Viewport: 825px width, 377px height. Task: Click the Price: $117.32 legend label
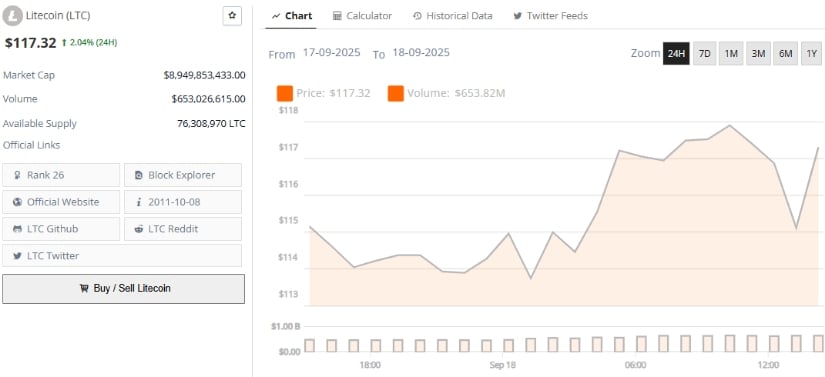(x=333, y=94)
